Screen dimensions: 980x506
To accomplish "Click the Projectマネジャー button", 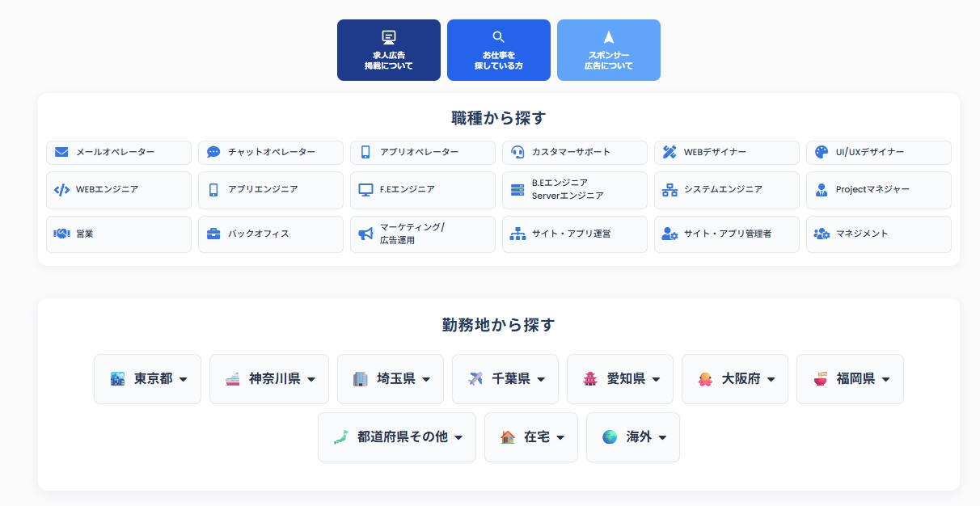I will click(x=879, y=190).
